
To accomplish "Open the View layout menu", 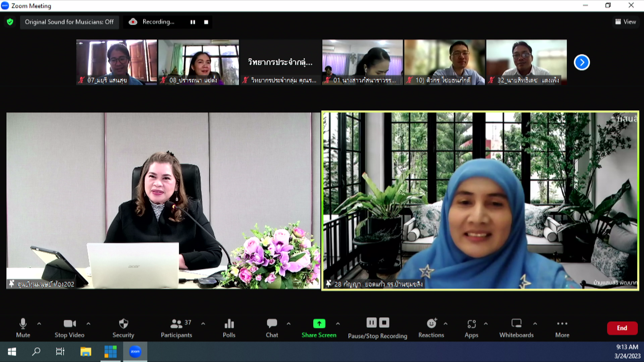I will pos(626,22).
